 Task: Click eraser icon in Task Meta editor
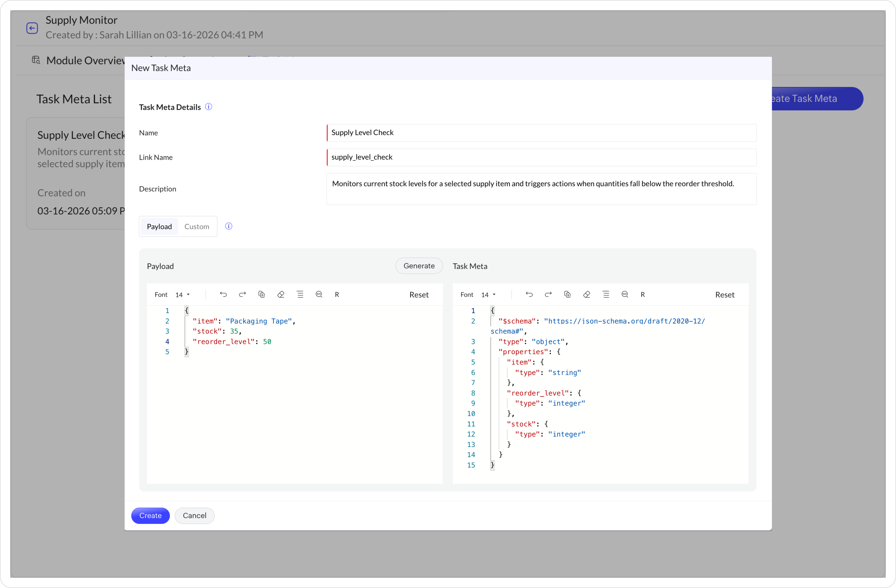pos(587,295)
